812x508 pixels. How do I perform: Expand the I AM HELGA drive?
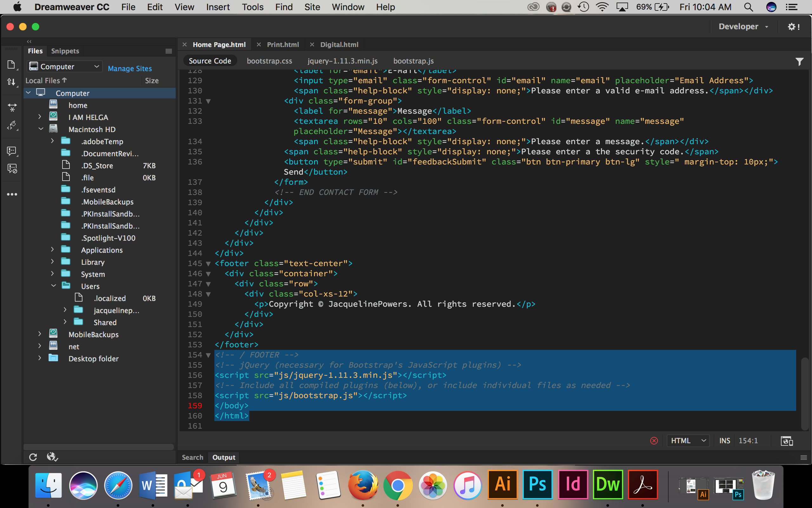pos(40,117)
